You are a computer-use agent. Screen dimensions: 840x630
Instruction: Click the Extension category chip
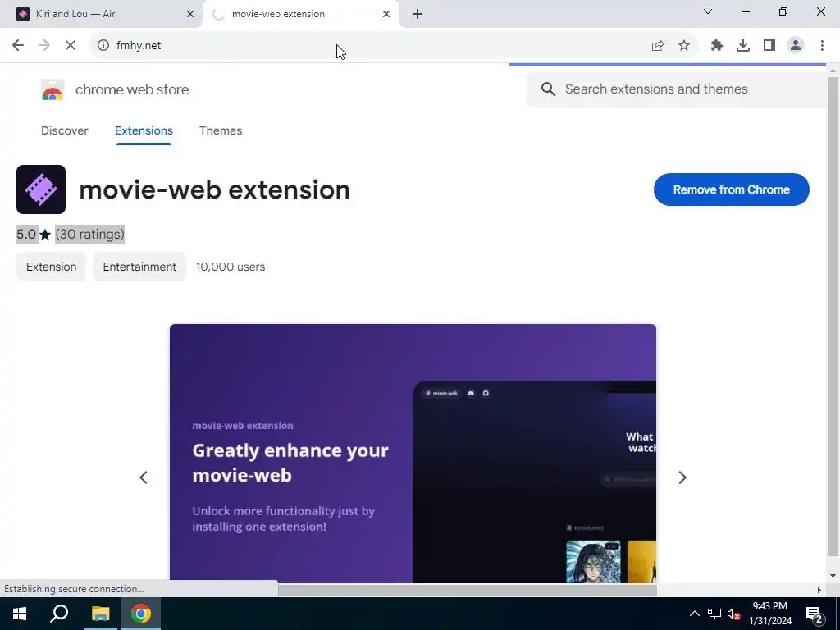pos(52,267)
